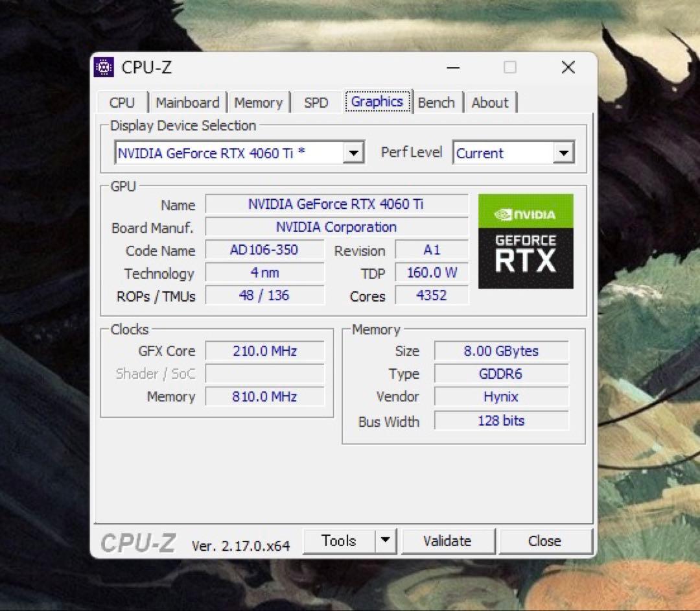
Task: Click the 810.0 MHz memory clock value
Action: (x=264, y=396)
